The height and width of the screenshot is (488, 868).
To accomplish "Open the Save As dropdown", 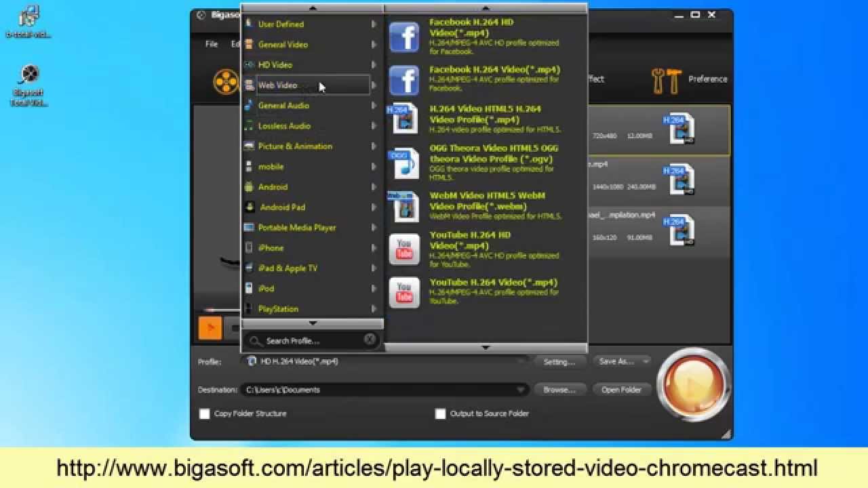I will [646, 361].
